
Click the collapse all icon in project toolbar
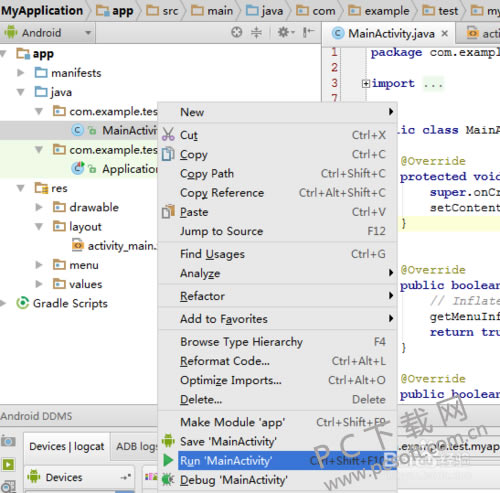click(x=256, y=33)
